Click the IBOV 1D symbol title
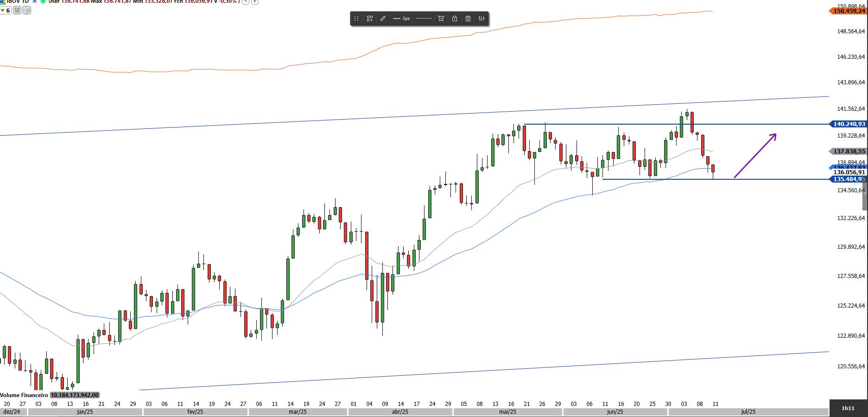 tap(18, 1)
